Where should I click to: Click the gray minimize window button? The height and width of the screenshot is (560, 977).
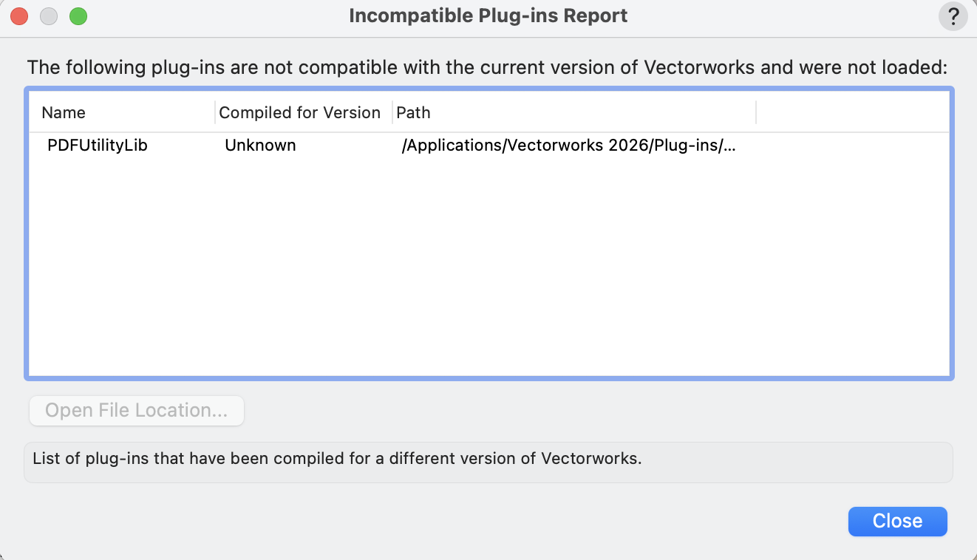49,16
